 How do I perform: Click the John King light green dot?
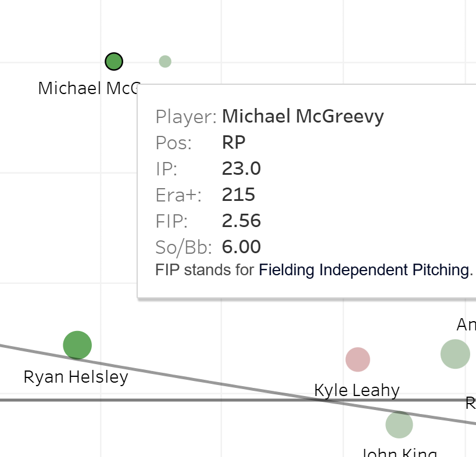399,425
